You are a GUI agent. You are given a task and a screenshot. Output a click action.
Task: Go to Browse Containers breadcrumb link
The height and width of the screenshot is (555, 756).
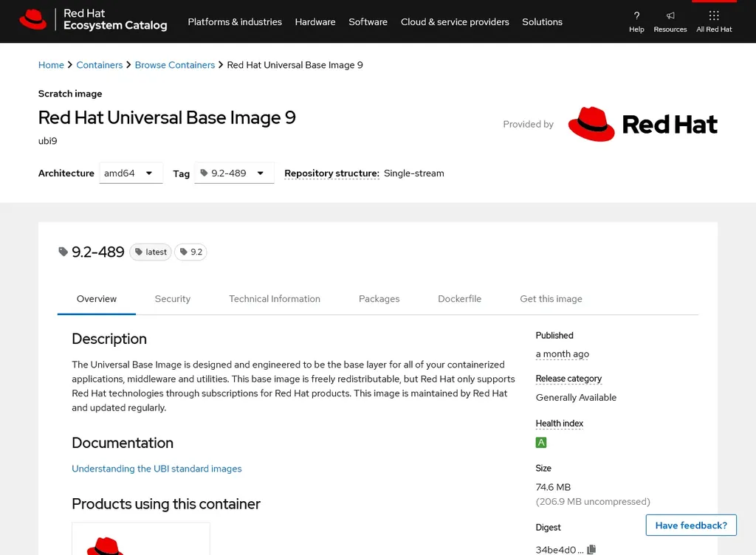[174, 65]
